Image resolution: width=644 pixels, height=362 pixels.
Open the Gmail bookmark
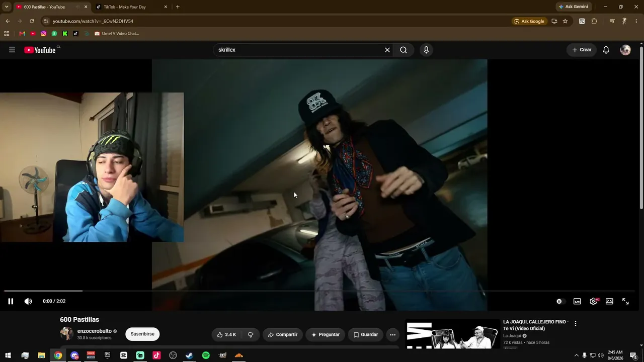[x=22, y=34]
